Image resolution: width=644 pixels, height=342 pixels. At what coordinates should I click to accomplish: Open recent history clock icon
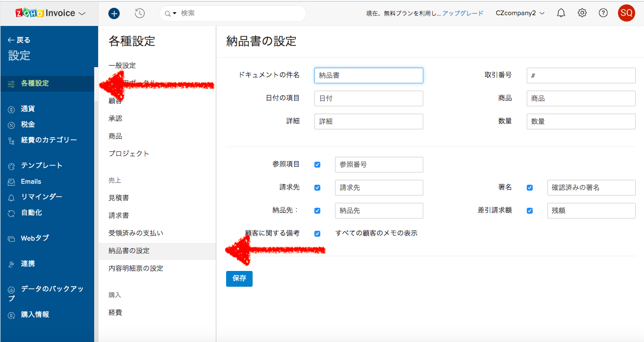(x=140, y=14)
